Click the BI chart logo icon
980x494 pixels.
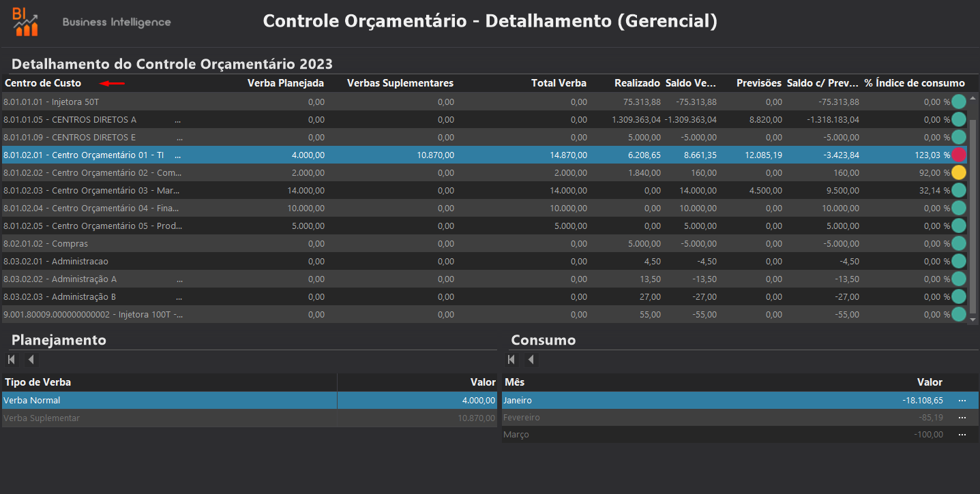tap(25, 21)
